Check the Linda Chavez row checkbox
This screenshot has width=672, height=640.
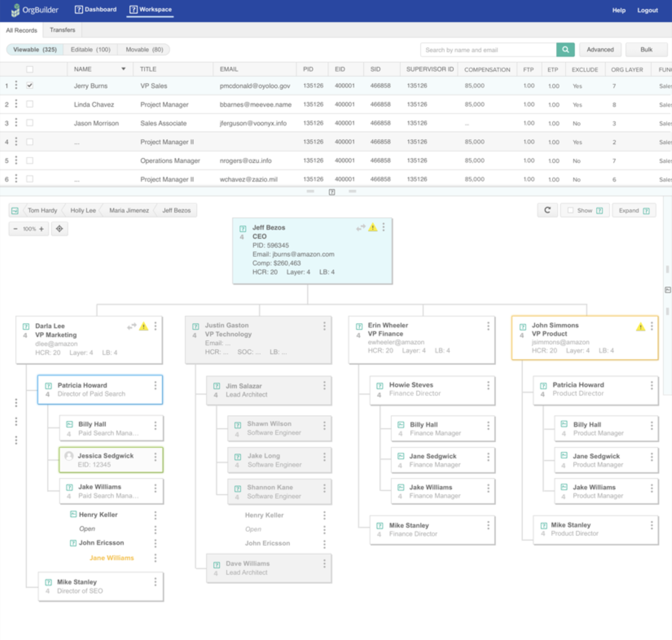pyautogui.click(x=30, y=104)
